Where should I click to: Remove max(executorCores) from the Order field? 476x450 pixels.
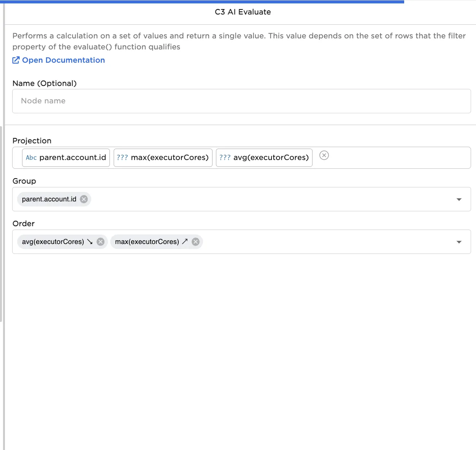tap(195, 242)
